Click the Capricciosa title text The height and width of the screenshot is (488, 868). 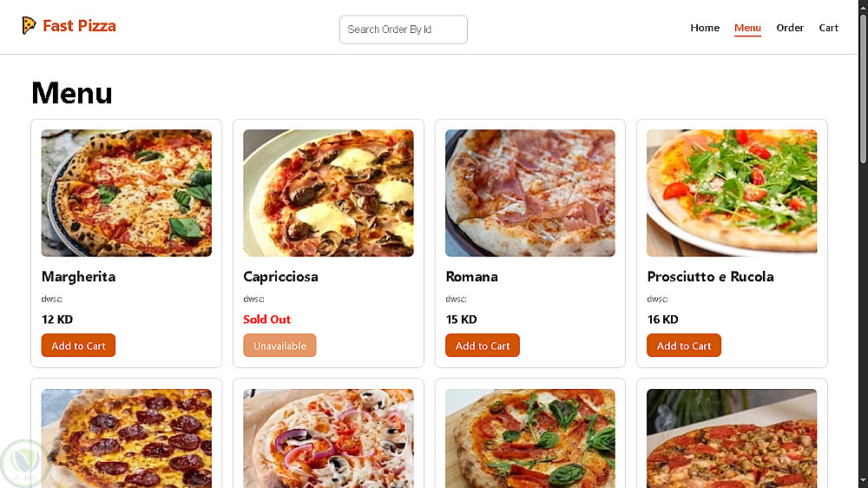[x=280, y=277]
